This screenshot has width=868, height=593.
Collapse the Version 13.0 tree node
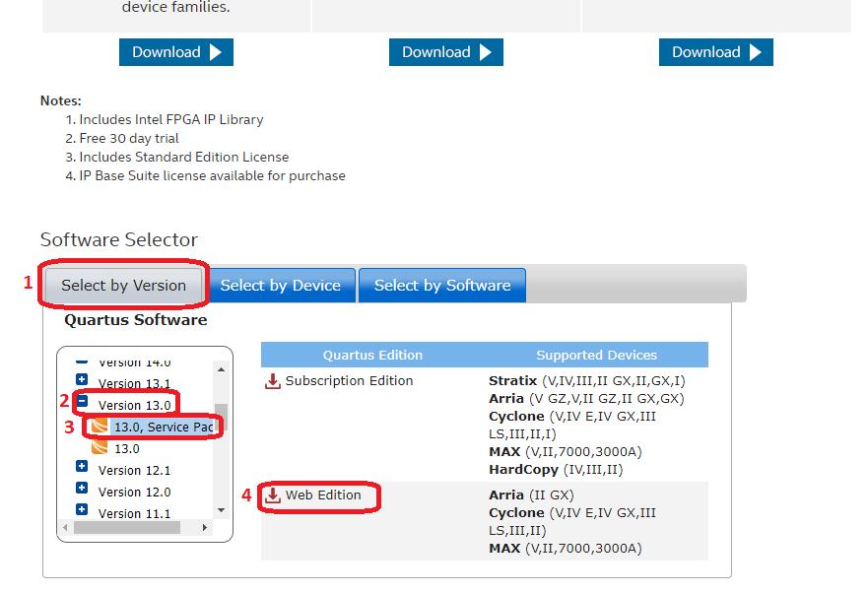[82, 401]
